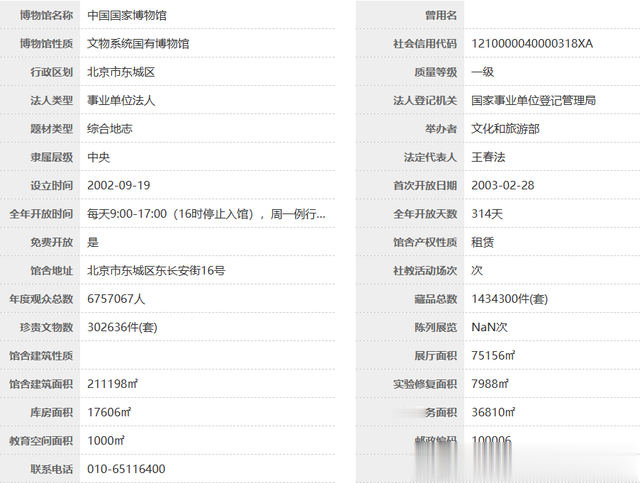The image size is (640, 483).
Task: Click the 举办者 label
Action: (441, 129)
